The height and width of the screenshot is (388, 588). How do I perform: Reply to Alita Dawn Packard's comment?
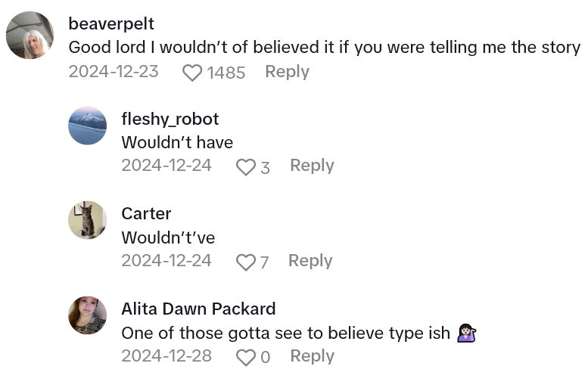coord(312,356)
